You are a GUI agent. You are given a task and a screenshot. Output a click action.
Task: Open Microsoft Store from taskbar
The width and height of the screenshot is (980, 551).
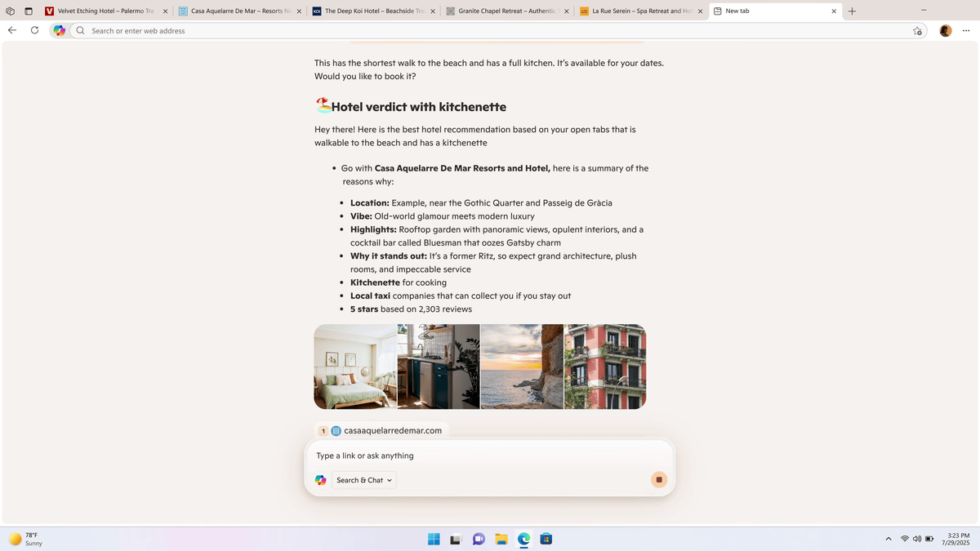pos(546,539)
